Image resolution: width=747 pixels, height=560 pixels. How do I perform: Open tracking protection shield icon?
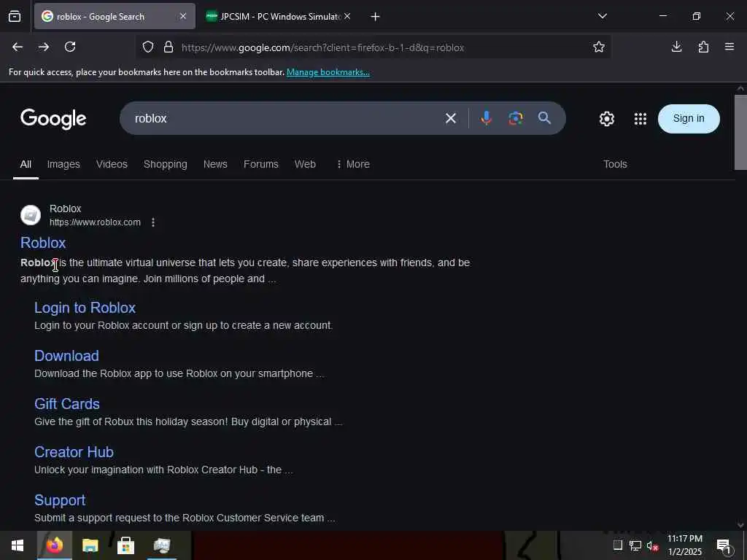coord(148,47)
